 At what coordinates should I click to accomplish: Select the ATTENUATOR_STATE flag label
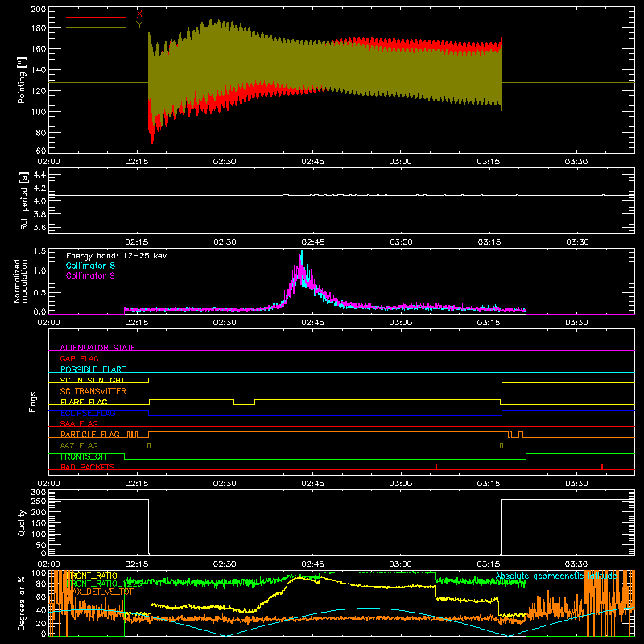tap(97, 348)
